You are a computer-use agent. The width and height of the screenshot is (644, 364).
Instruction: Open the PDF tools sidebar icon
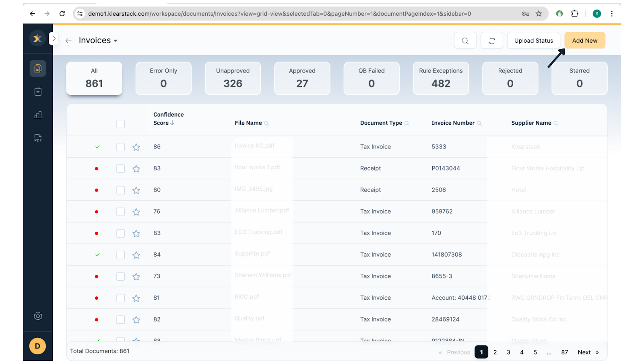pyautogui.click(x=38, y=138)
